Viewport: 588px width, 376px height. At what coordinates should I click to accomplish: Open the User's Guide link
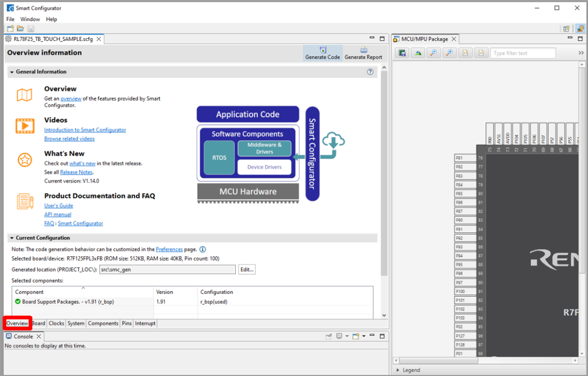58,206
